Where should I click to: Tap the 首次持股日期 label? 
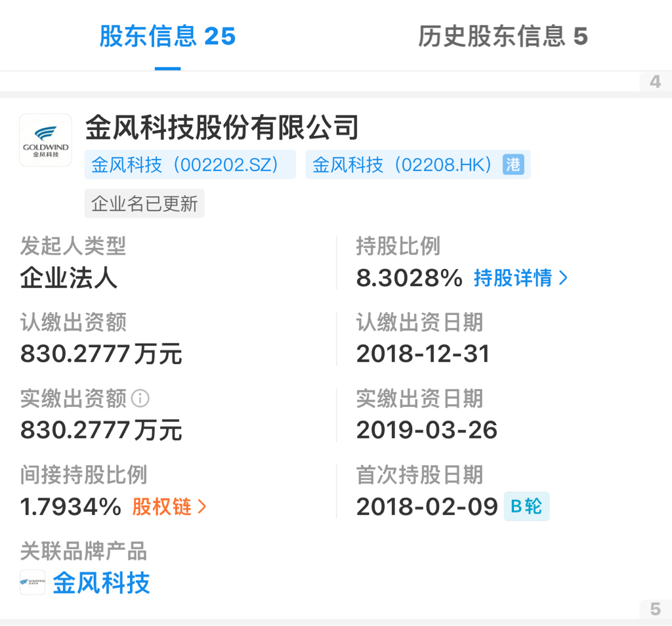click(x=419, y=474)
